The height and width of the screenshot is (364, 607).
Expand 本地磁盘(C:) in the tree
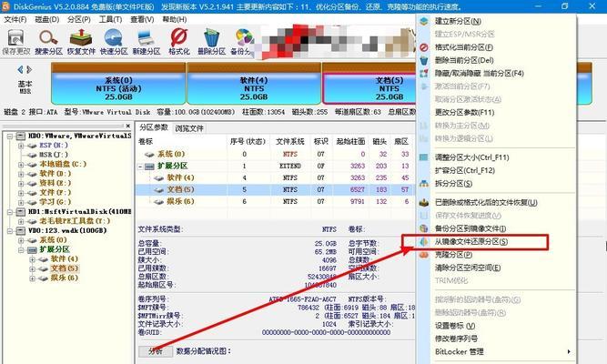tap(21, 164)
